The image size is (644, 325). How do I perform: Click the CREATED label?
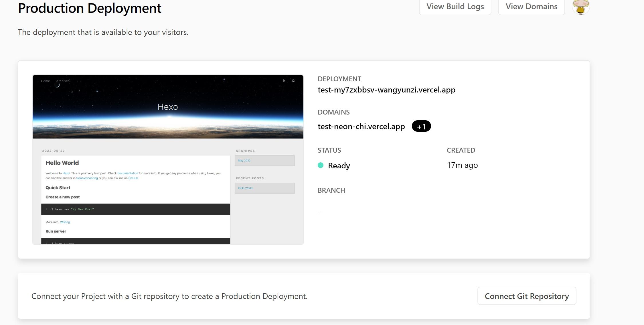tap(461, 150)
